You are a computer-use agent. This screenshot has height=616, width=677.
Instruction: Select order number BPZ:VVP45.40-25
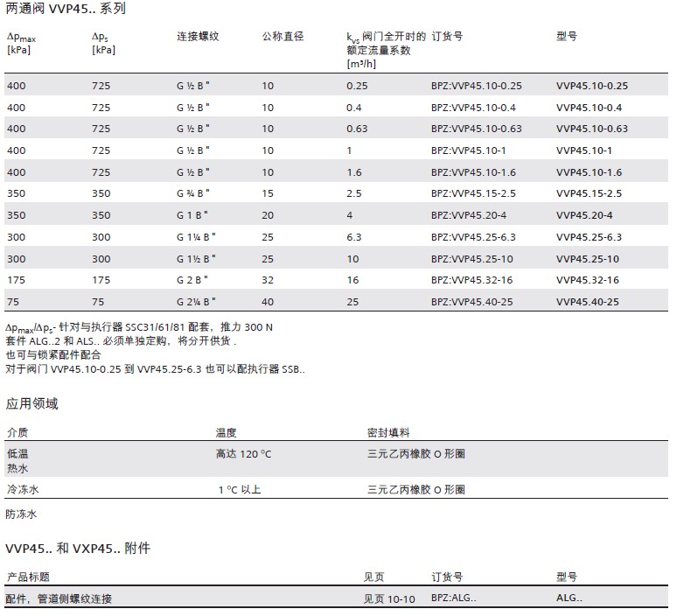472,302
